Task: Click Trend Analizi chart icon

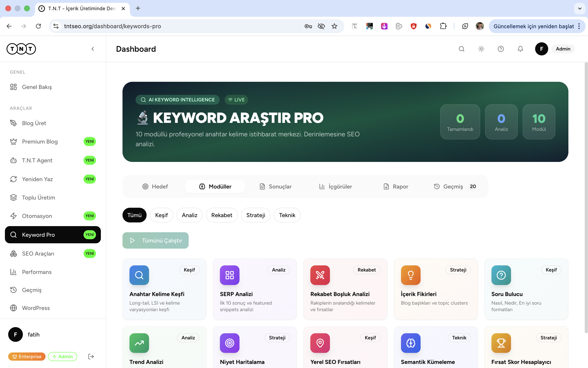Action: tap(139, 343)
